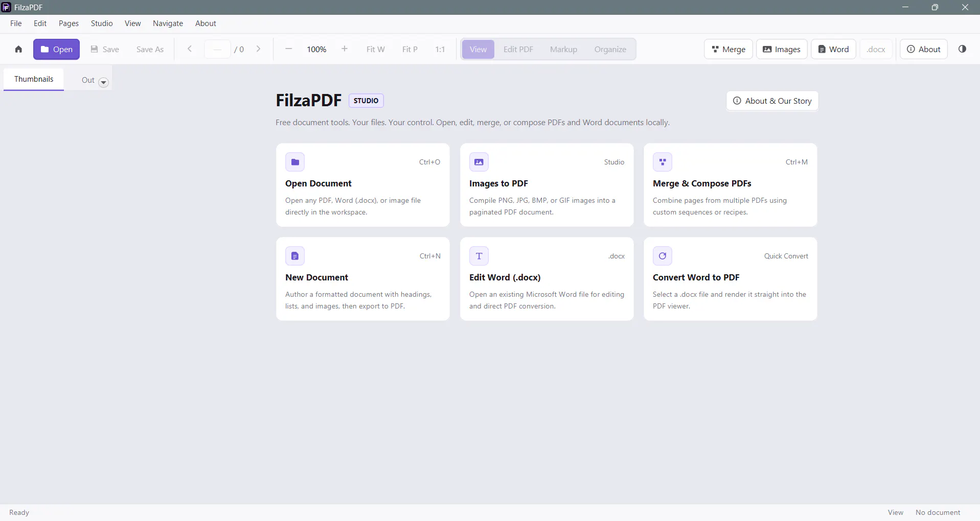Open the View menu in menu bar
The image size is (980, 521).
[x=132, y=23]
